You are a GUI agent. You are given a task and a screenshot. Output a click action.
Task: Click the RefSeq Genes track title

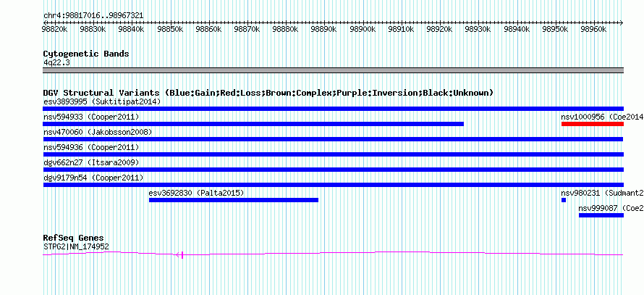73,238
